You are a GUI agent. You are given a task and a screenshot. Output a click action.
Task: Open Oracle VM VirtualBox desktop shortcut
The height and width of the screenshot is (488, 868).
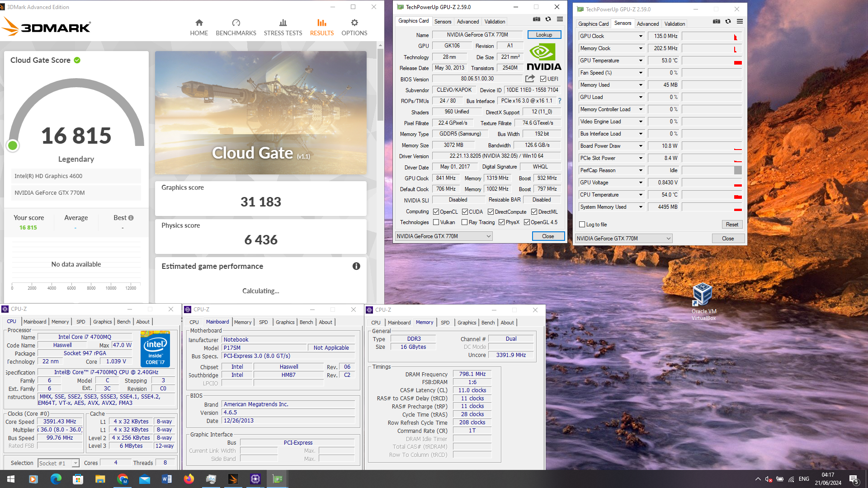click(703, 302)
